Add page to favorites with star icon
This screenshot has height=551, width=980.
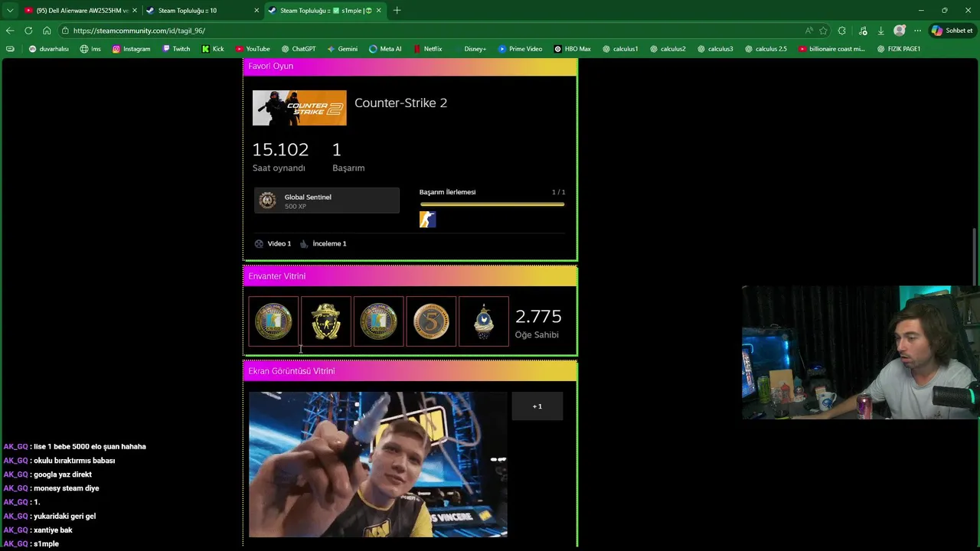point(823,31)
